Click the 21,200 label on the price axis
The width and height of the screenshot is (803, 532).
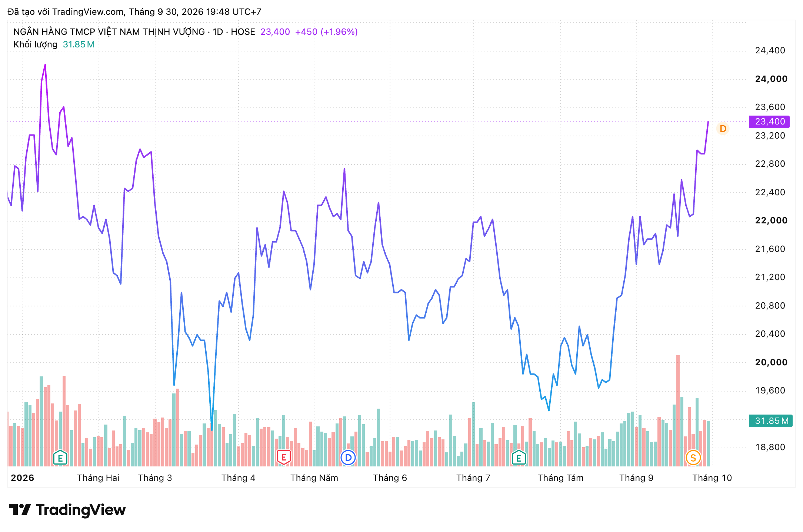coord(770,277)
